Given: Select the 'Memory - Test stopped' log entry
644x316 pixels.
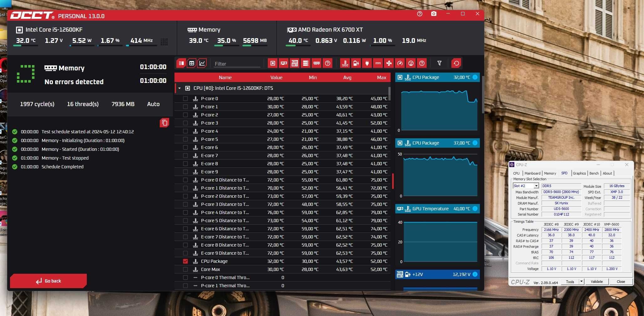Looking at the screenshot, I should [x=65, y=158].
